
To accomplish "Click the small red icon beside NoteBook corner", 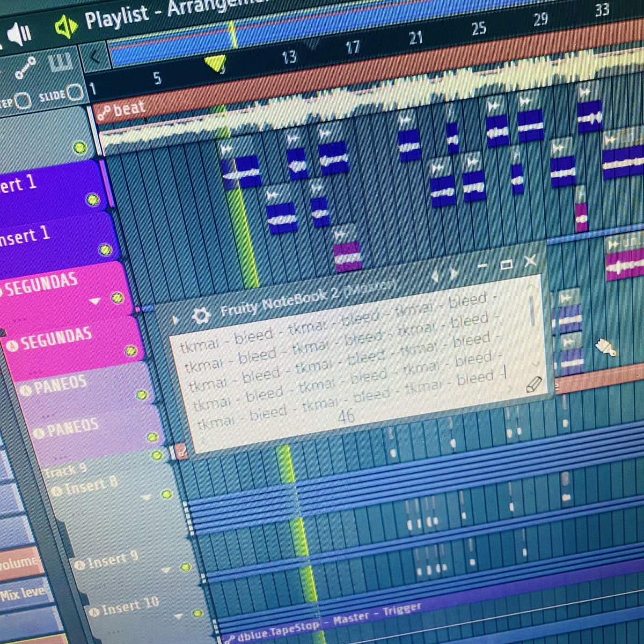I will [180, 452].
